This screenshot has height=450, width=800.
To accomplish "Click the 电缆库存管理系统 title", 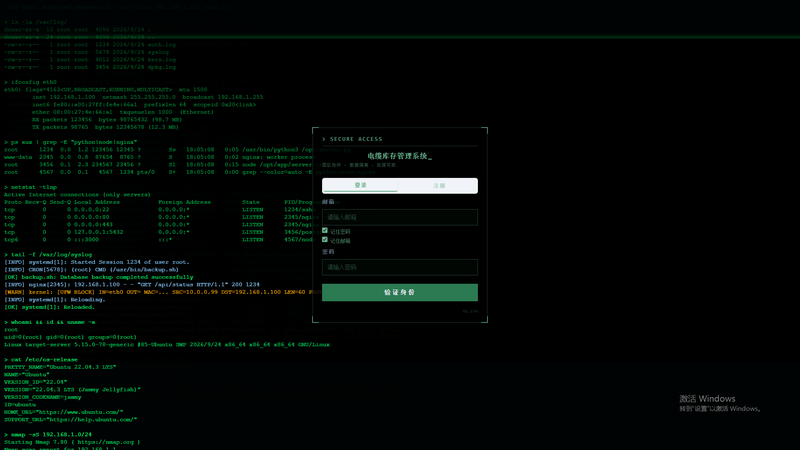I will tap(397, 156).
